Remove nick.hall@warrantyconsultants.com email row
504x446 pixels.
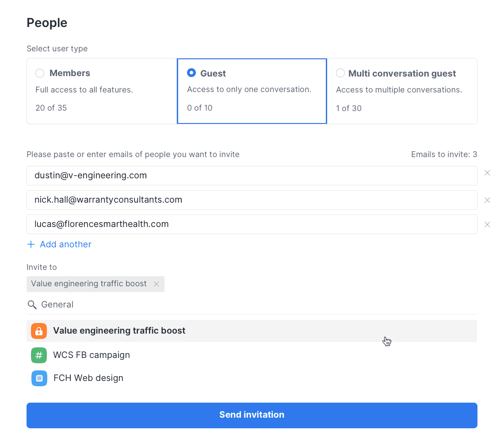[x=487, y=200]
